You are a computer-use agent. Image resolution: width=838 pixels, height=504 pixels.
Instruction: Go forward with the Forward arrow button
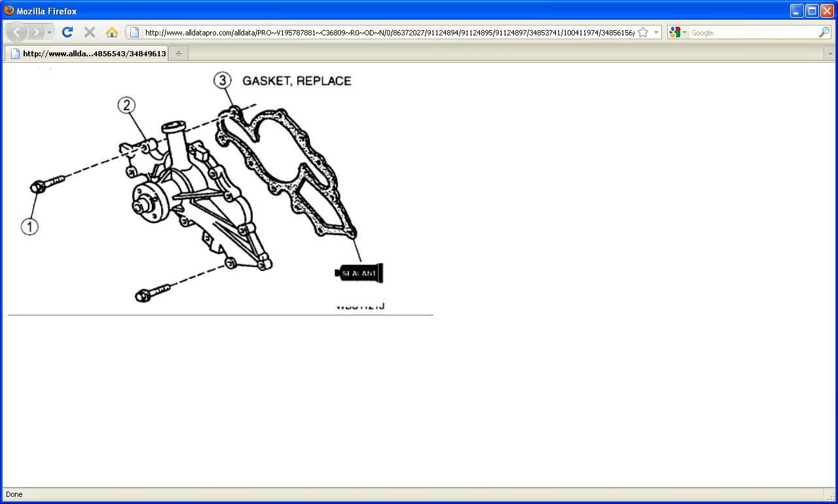pos(36,32)
